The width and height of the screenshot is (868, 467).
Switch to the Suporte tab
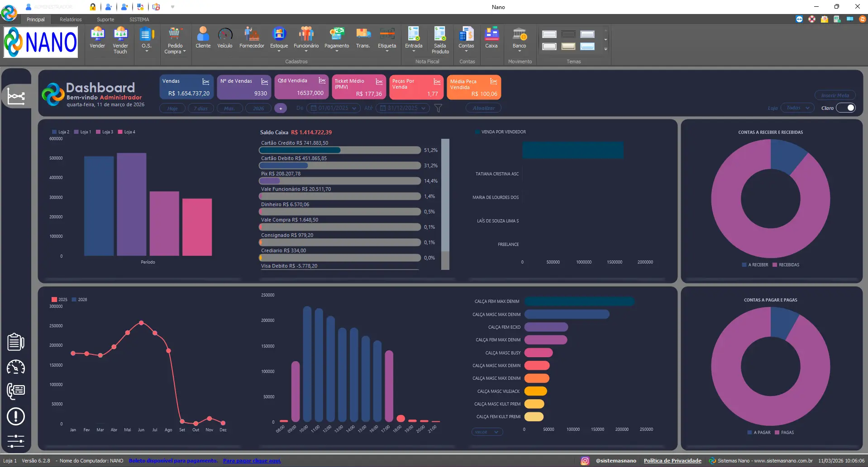105,19
